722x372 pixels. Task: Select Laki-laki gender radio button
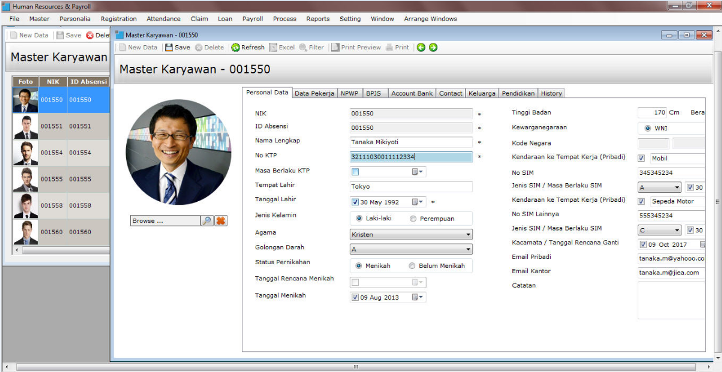point(359,219)
